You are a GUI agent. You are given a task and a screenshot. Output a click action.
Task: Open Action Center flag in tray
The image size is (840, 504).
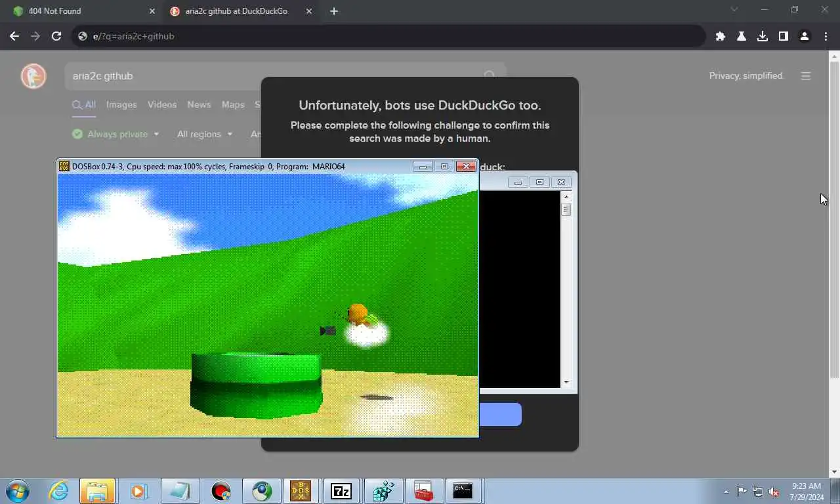742,492
